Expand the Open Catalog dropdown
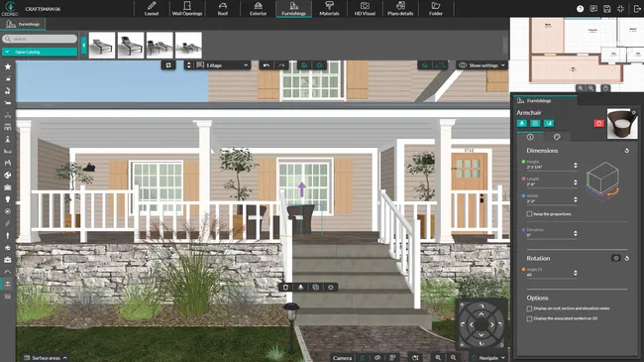The image size is (644, 362). 40,52
